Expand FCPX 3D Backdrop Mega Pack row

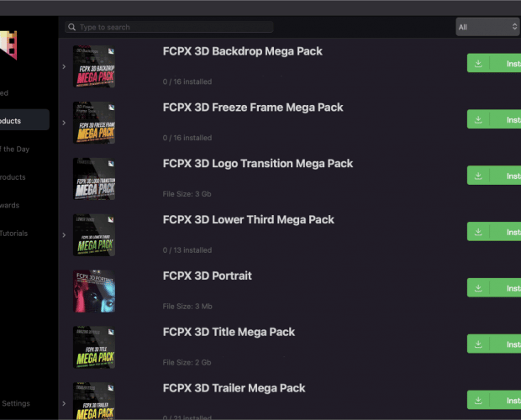[64, 66]
